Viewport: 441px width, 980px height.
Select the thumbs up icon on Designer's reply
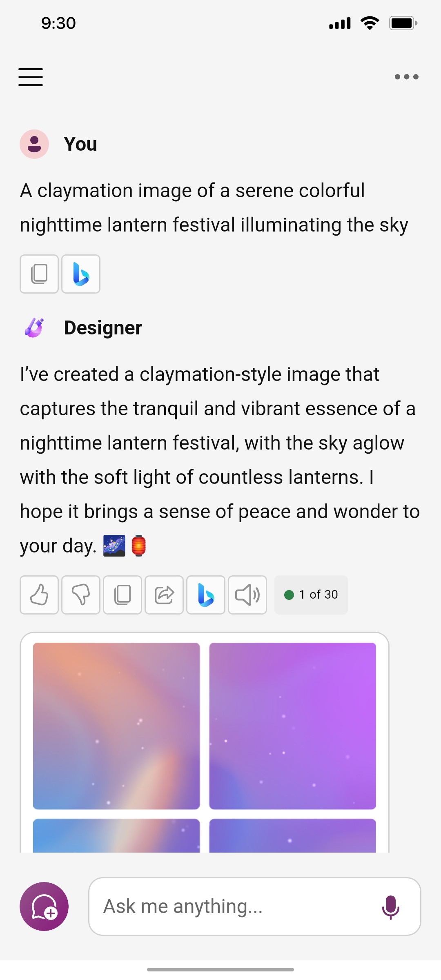[x=39, y=595]
